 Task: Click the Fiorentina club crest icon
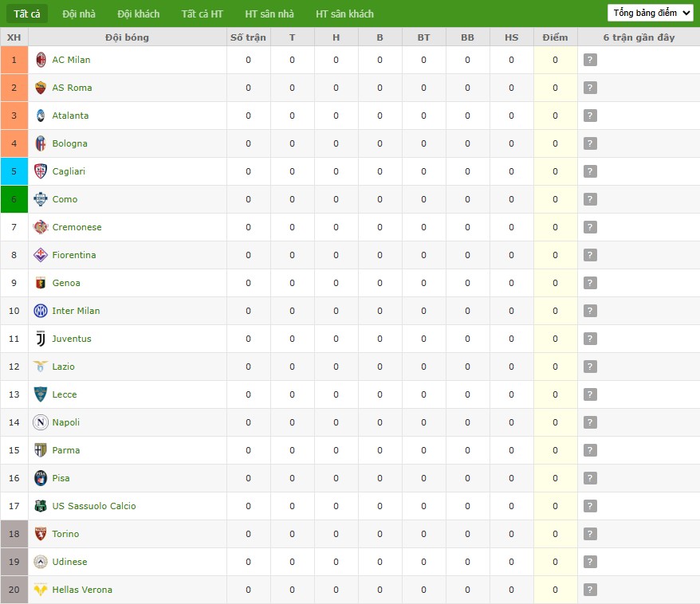click(41, 255)
